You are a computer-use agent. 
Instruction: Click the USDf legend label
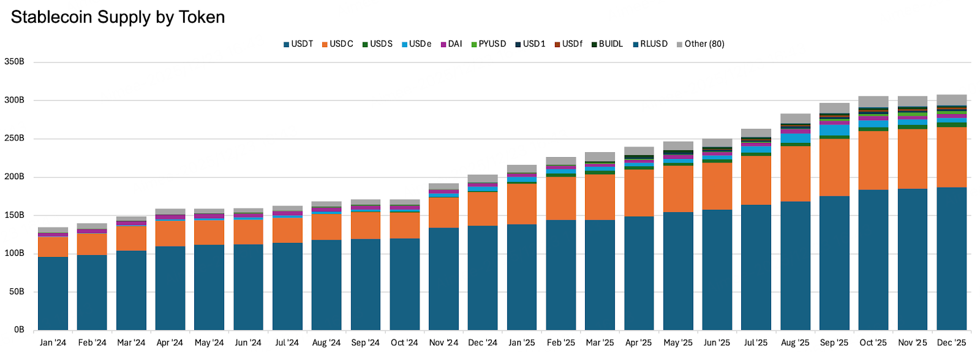572,44
